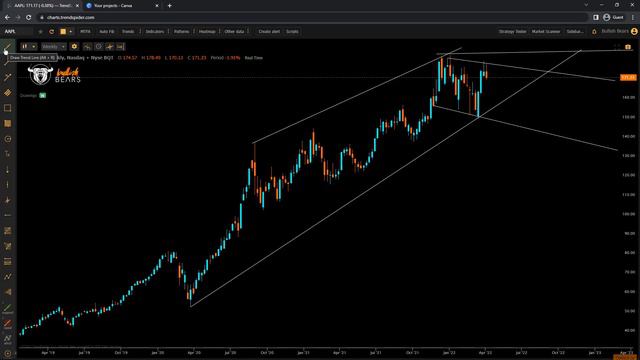Click the AAPL symbol input field
The height and width of the screenshot is (360, 640).
18,31
